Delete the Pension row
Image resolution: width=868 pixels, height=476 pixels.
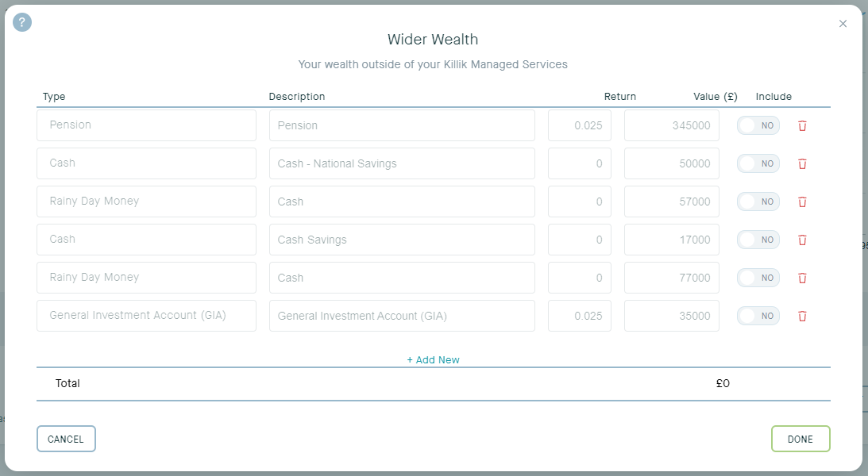(x=802, y=125)
